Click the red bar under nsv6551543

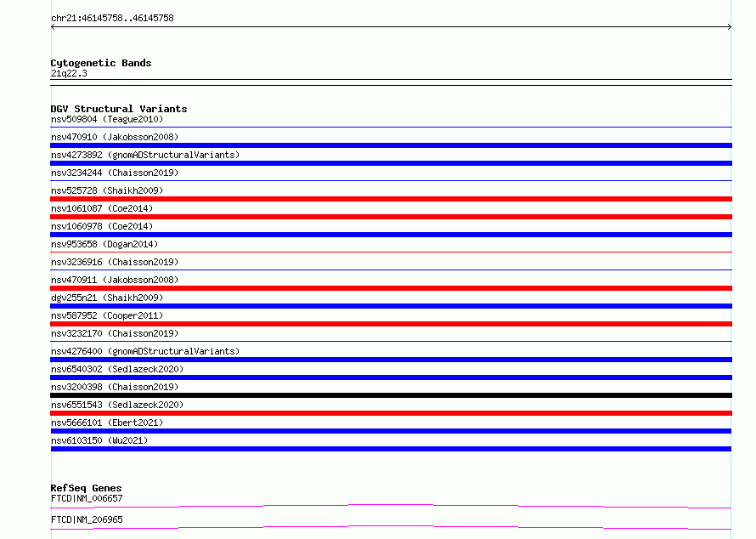[391, 413]
